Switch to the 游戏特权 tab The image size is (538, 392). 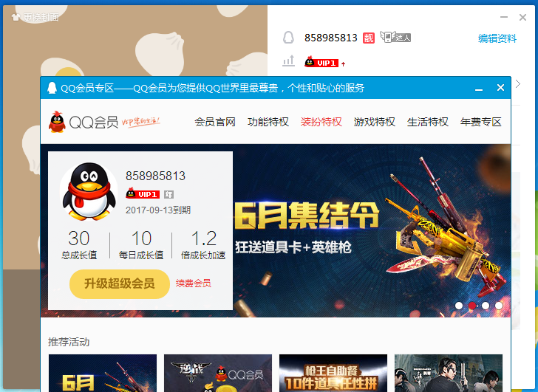375,122
